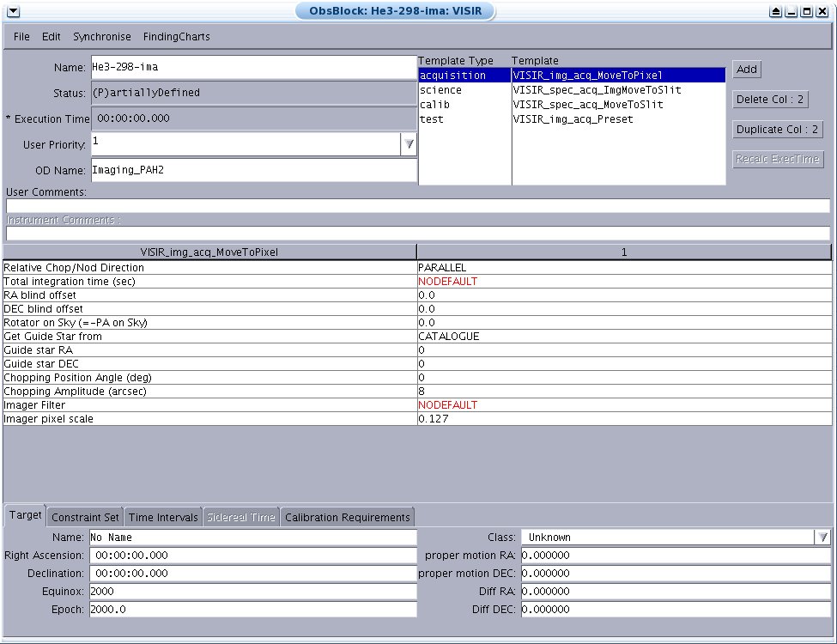Maximize the ObsBlock window
The height and width of the screenshot is (644, 837).
click(x=807, y=11)
